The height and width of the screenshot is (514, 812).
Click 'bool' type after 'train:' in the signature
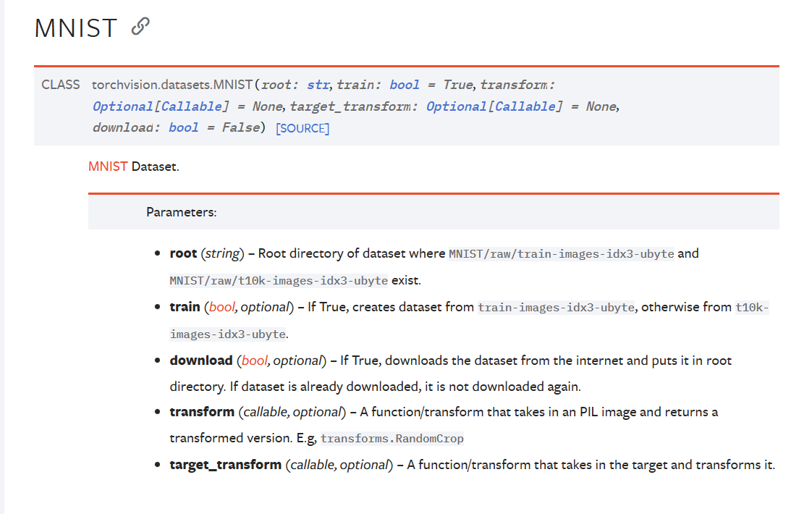(x=405, y=85)
